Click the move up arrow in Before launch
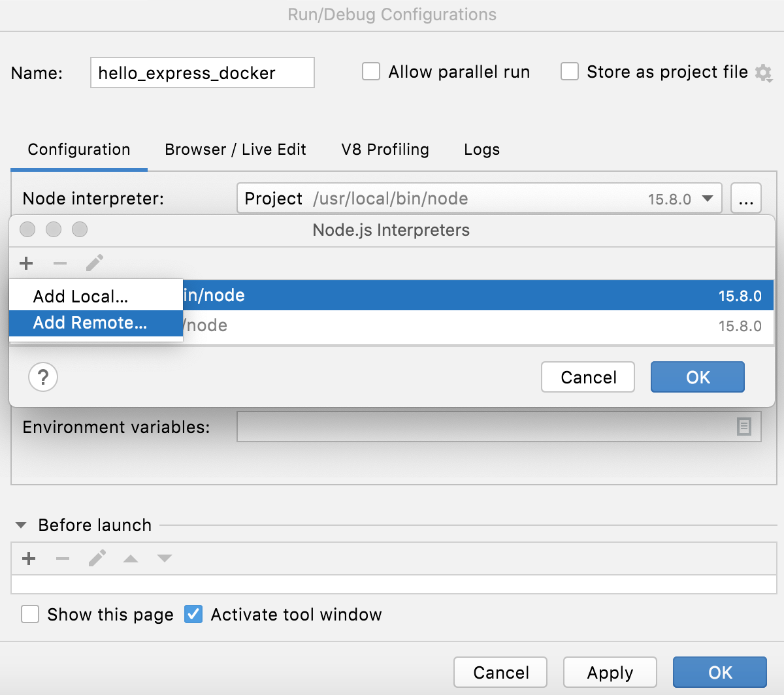 (131, 558)
